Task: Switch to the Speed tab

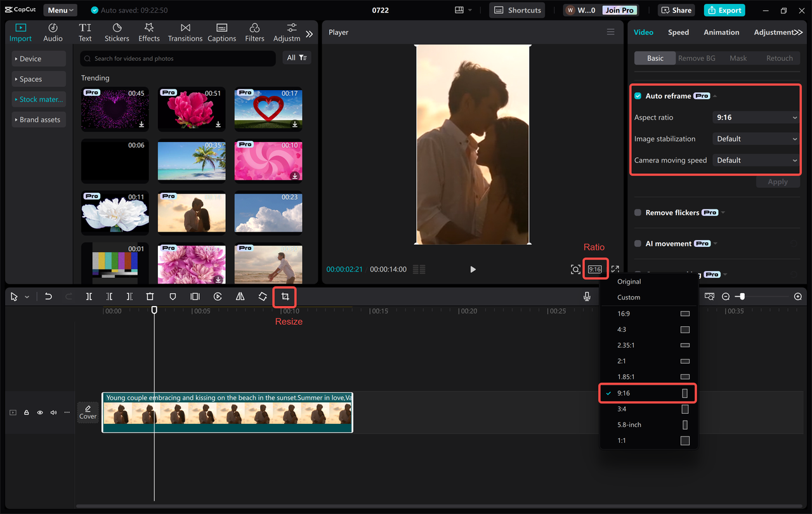Action: 678,32
